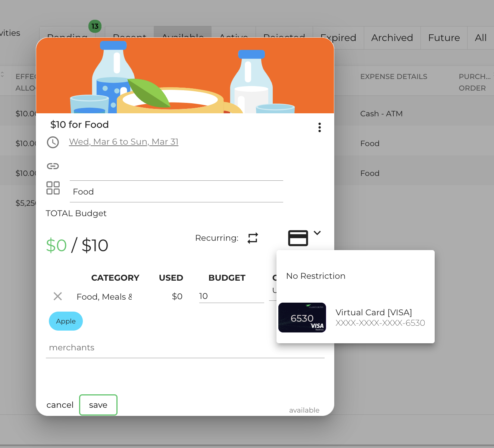Remove the Food, Meals category row
The image size is (494, 448).
pos(58,296)
